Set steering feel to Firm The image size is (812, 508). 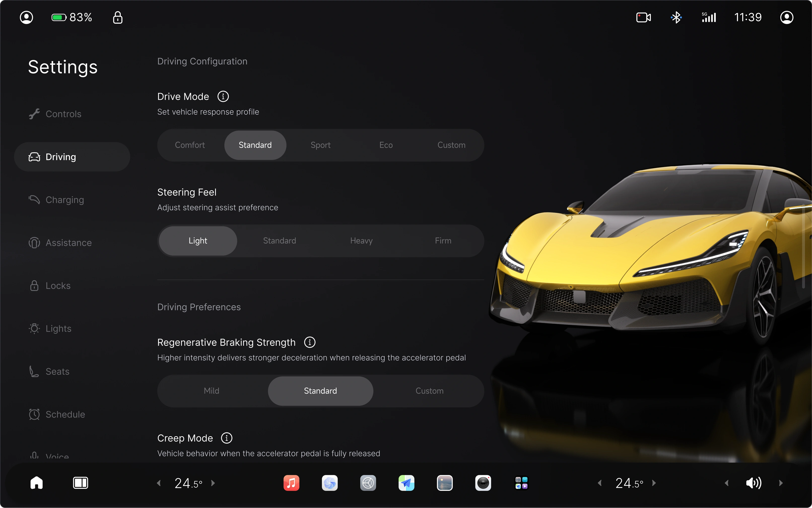point(443,241)
